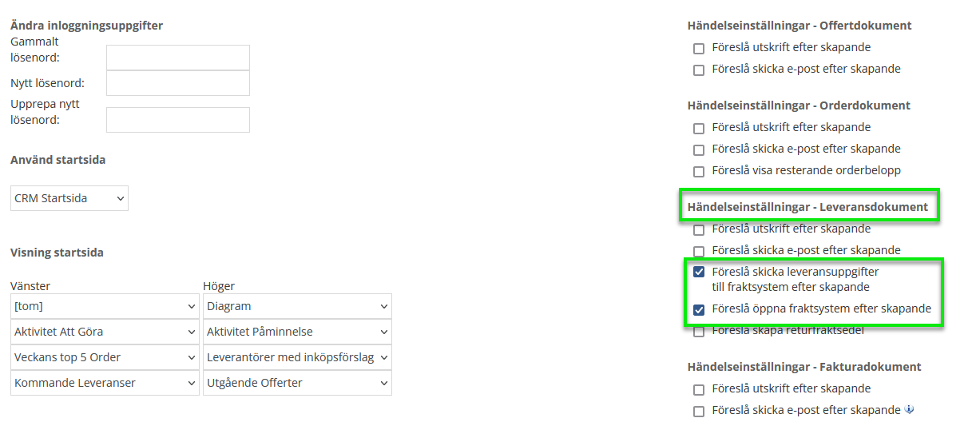The image size is (980, 422).
Task: Uncheck Föreslå öppna fraktsystem efter skapande
Action: (x=699, y=309)
